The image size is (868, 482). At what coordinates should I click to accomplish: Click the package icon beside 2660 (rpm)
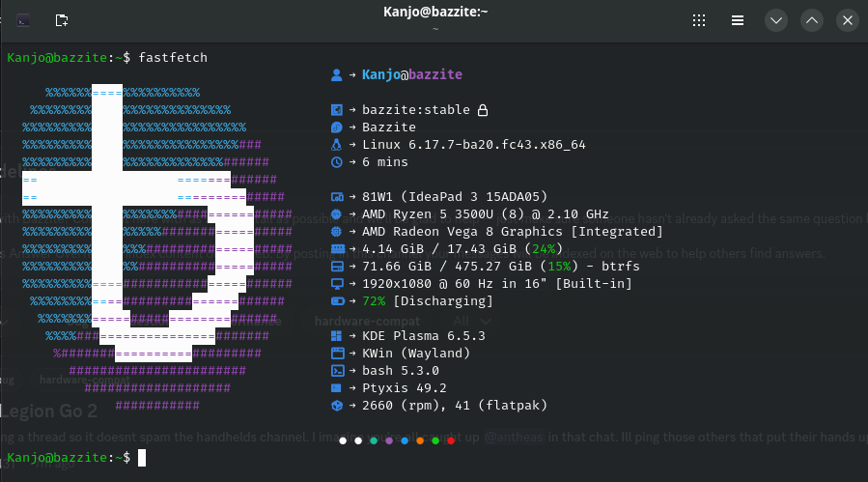[x=336, y=406]
